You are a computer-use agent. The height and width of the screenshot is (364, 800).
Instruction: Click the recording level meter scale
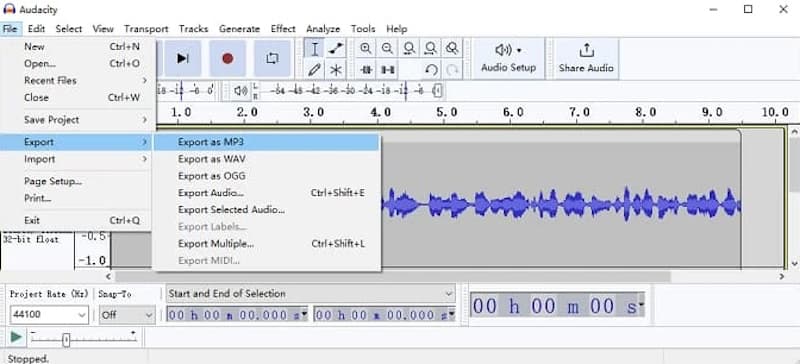point(186,91)
